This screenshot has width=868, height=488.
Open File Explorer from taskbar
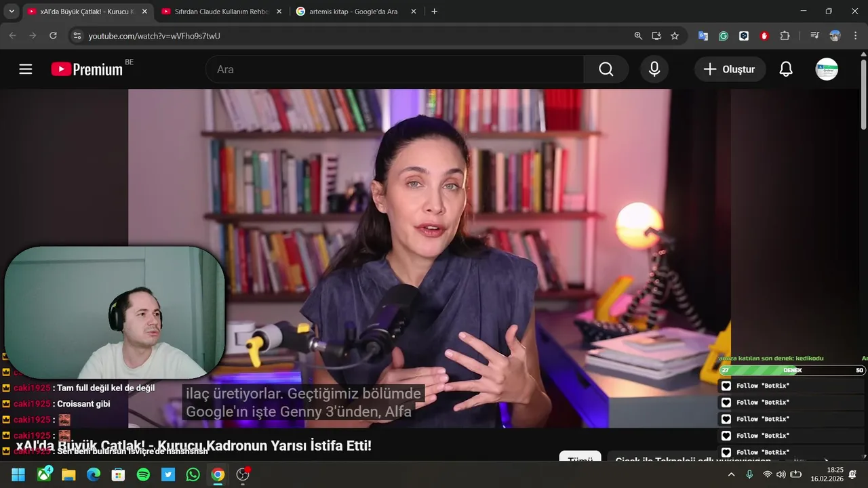[68, 474]
